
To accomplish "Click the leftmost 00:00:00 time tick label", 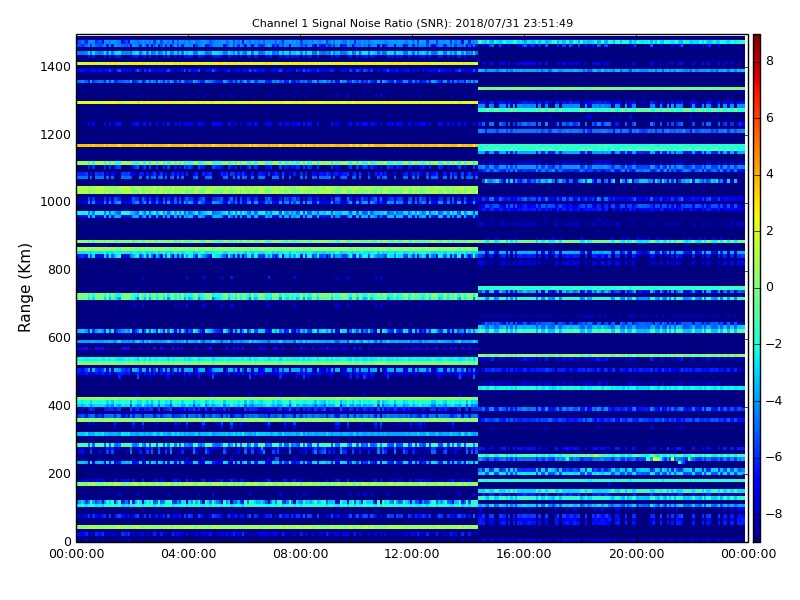I will coord(77,554).
